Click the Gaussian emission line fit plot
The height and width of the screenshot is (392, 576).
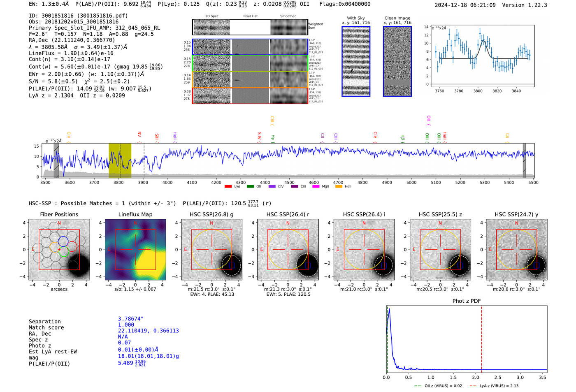pos(483,56)
